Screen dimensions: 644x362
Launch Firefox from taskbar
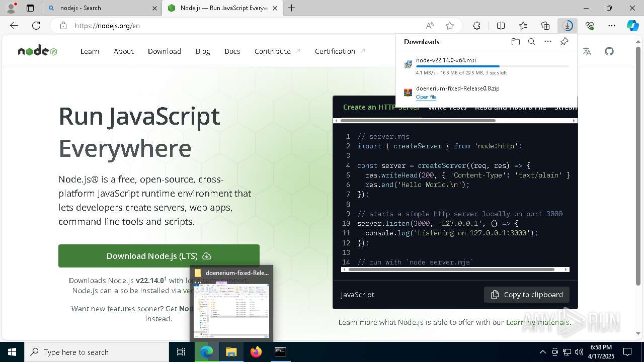tap(256, 352)
